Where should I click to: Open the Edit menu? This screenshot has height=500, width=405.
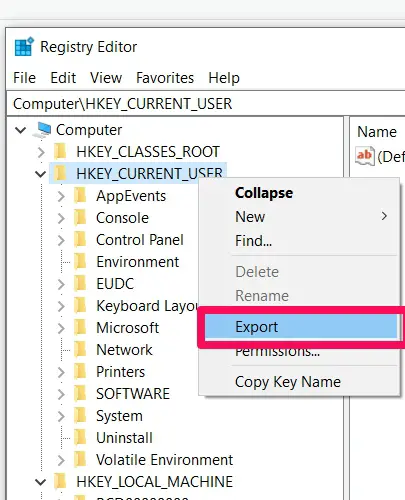click(x=63, y=78)
